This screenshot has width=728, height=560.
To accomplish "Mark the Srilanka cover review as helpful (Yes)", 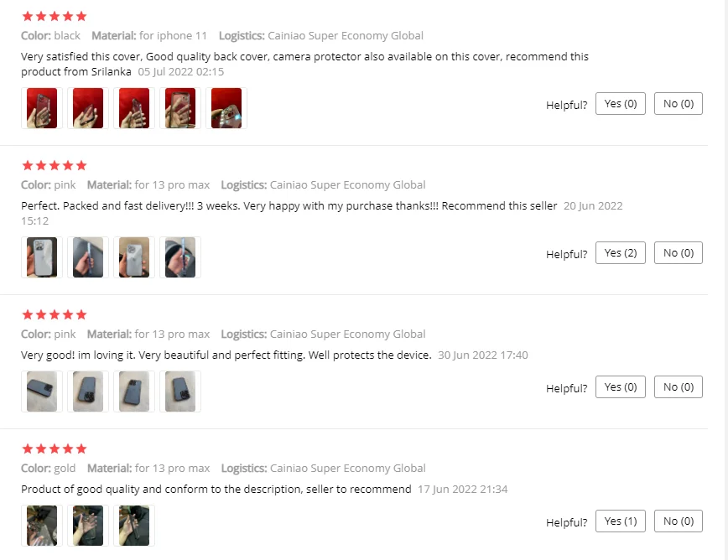I will click(x=621, y=103).
